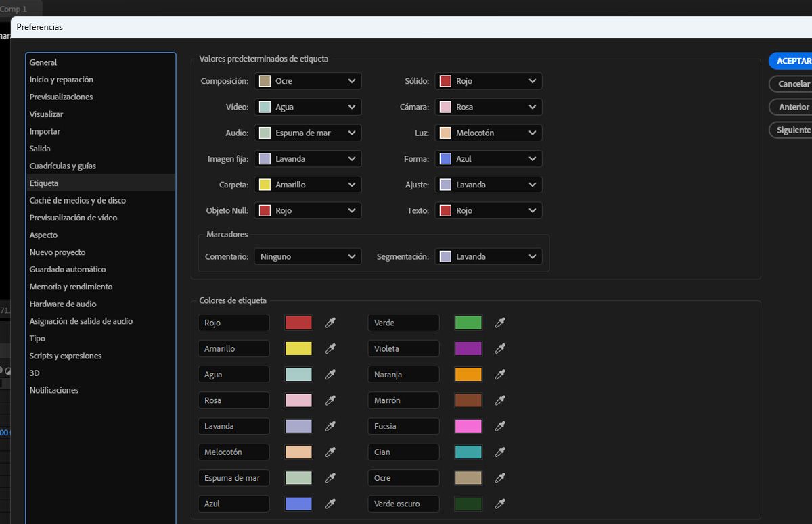This screenshot has width=812, height=524.
Task: Edit the Rojo label name field
Action: coord(234,323)
